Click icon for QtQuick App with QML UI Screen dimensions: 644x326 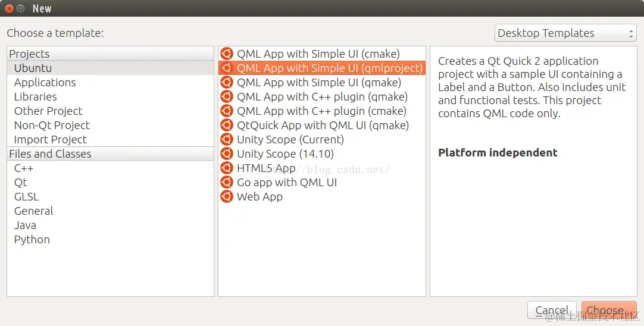[226, 126]
